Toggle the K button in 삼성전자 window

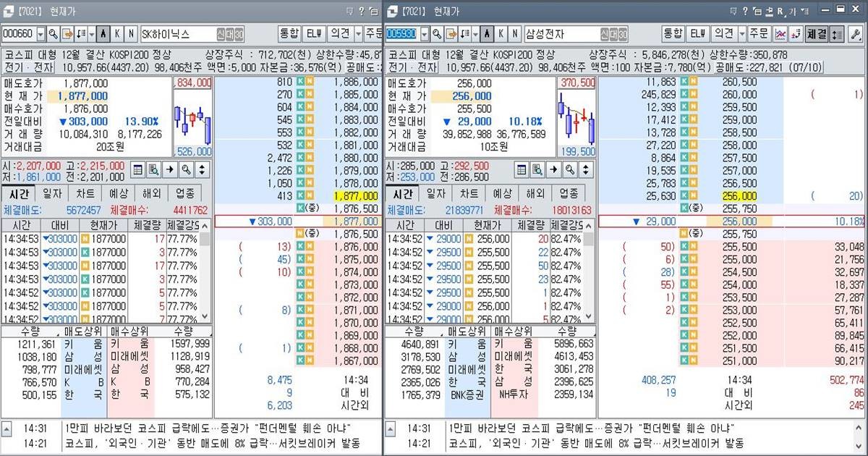[501, 34]
